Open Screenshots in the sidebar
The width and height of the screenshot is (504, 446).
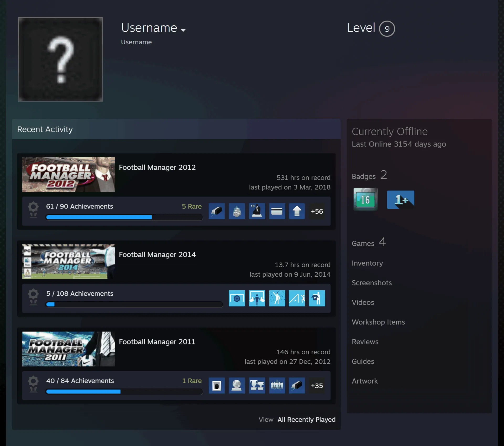coord(372,283)
